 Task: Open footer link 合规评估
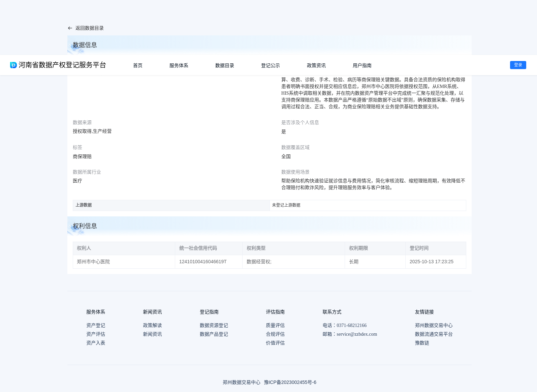275,334
